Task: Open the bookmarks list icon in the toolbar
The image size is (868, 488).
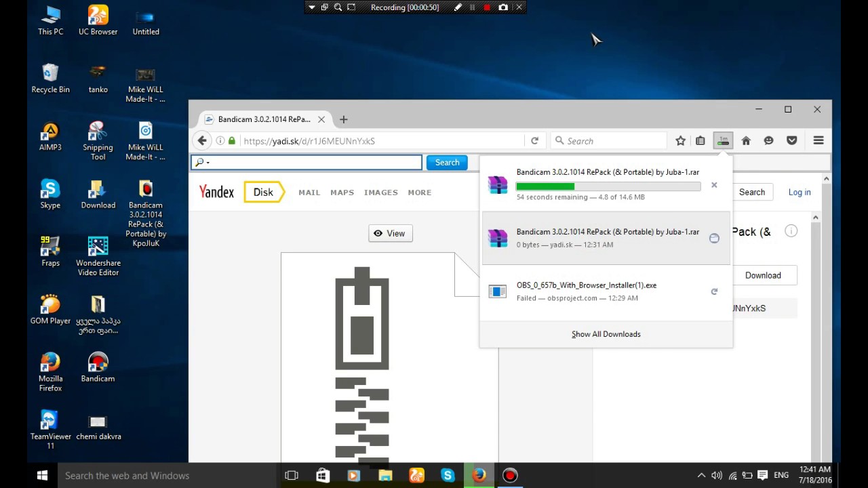Action: point(701,140)
